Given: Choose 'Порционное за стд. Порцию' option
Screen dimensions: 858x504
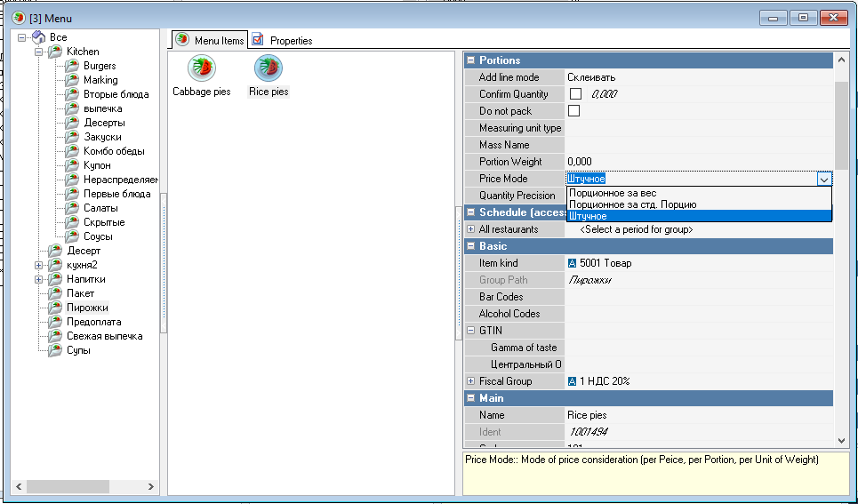Looking at the screenshot, I should pos(632,204).
